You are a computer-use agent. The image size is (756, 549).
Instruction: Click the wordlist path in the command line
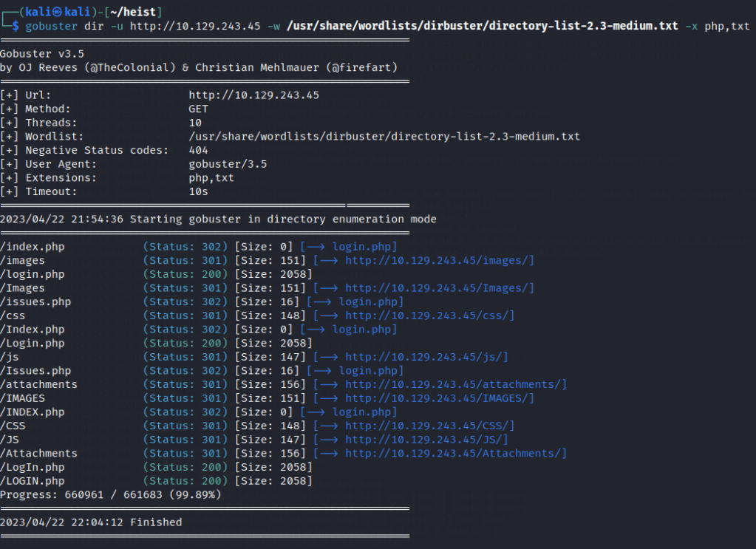[x=482, y=26]
